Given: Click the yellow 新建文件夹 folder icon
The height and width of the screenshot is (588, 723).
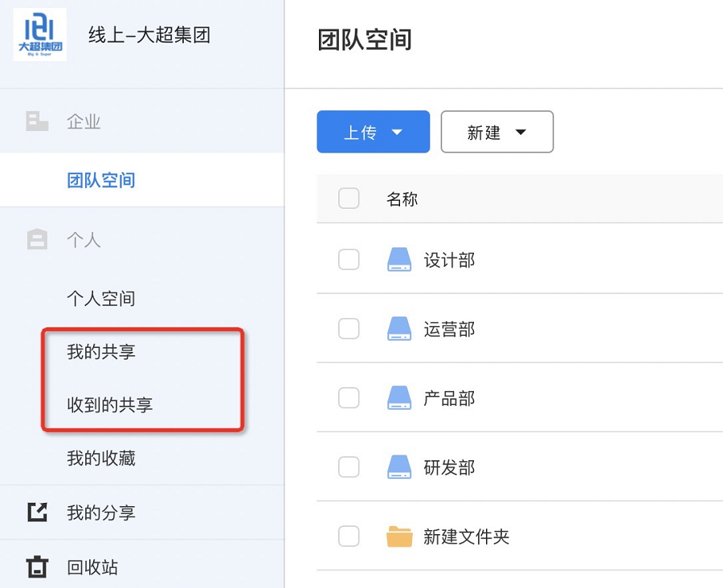Looking at the screenshot, I should tap(399, 537).
